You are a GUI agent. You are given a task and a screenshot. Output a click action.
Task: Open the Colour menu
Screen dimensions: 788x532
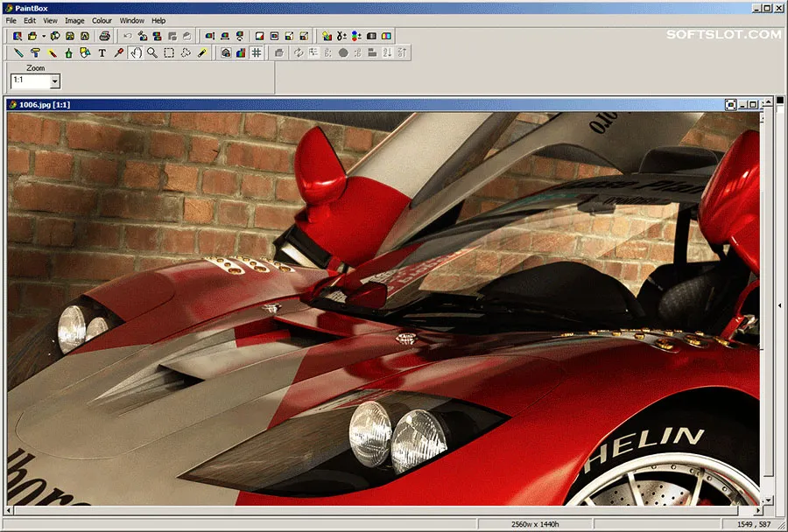102,21
